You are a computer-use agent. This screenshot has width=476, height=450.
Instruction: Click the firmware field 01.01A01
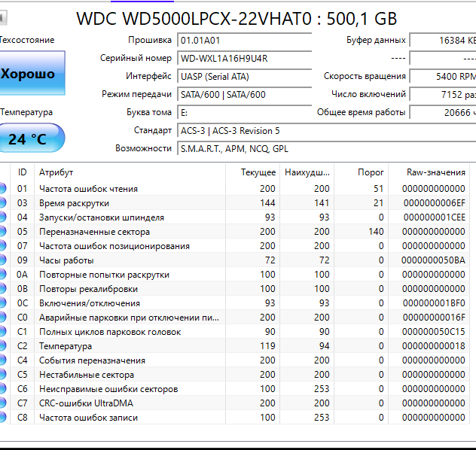coord(244,41)
